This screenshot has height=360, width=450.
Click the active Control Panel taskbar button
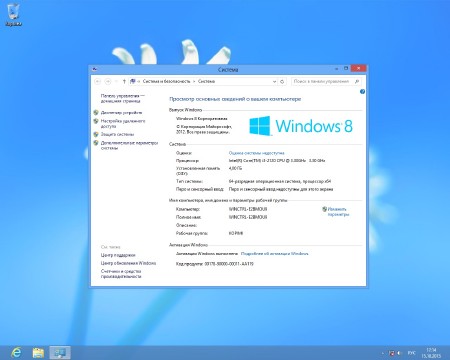60,353
